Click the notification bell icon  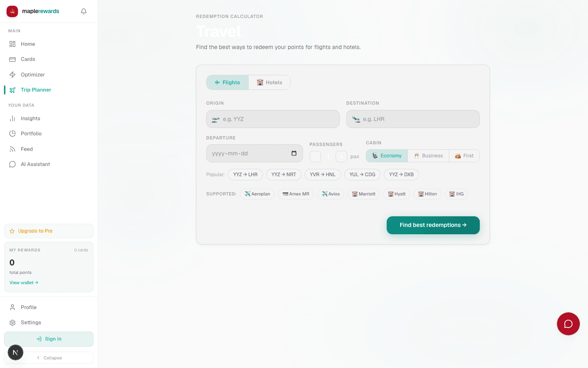click(84, 11)
